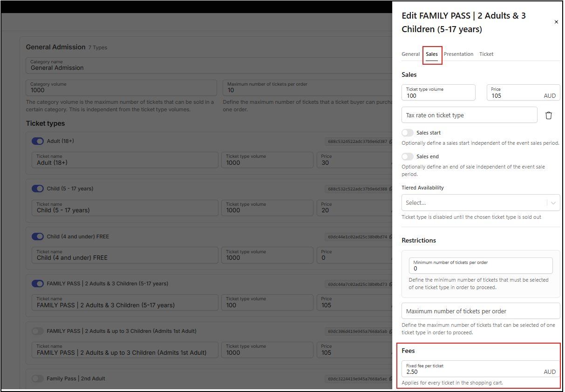The height and width of the screenshot is (392, 565).
Task: Enable FAMILY PASS Admits 1st Adult toggle
Action: 38,331
